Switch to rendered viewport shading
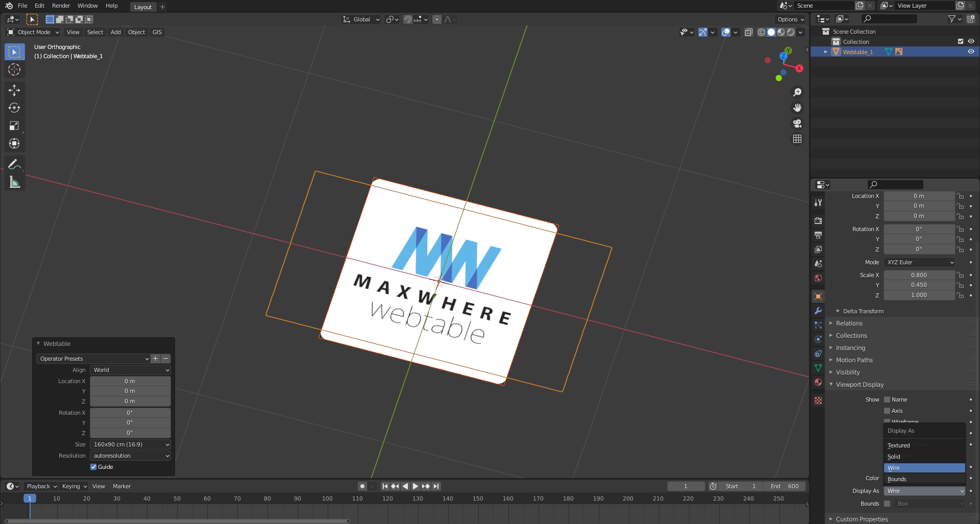This screenshot has width=980, height=524. [791, 32]
